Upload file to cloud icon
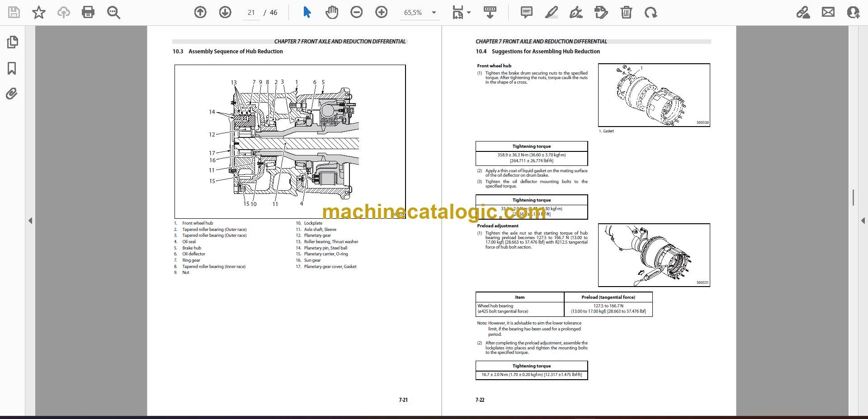The height and width of the screenshot is (419, 868). coord(63,12)
